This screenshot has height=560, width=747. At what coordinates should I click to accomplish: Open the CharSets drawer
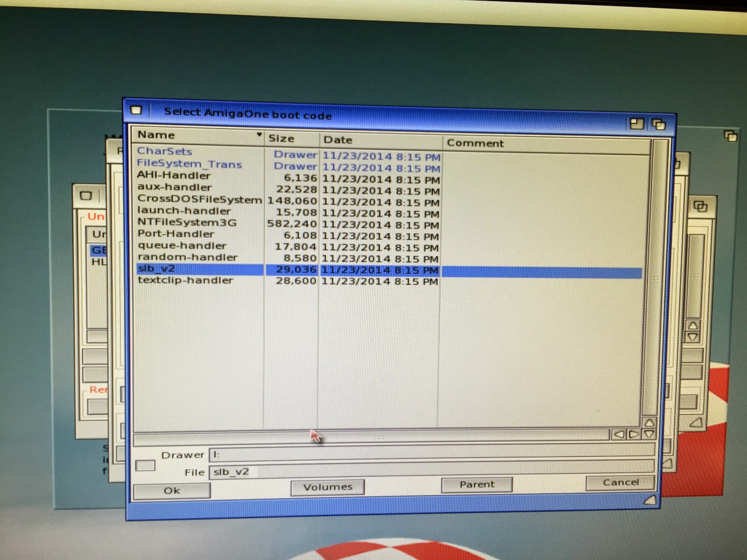tap(164, 151)
